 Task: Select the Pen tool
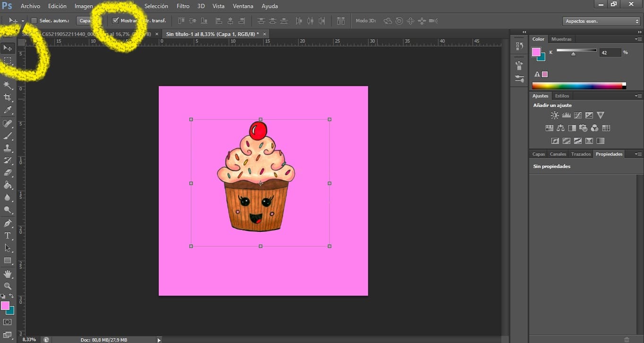8,223
